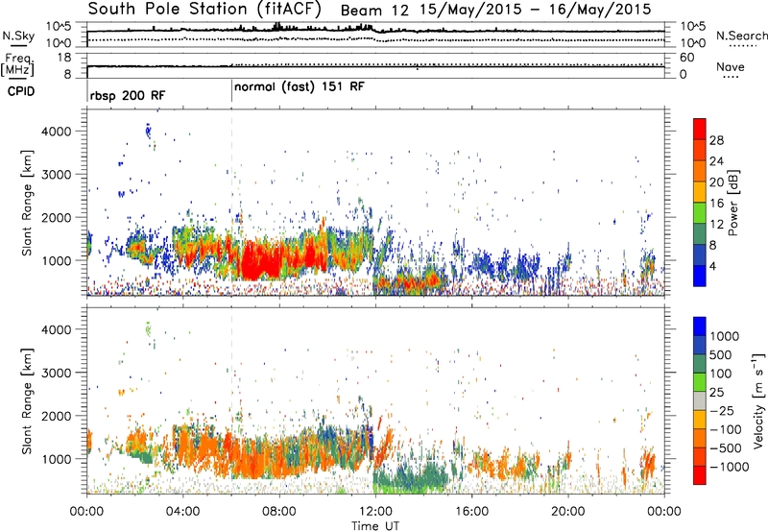Viewport: 768px width, 532px height.
Task: Click the '08:00' time axis label
Action: coord(279,512)
